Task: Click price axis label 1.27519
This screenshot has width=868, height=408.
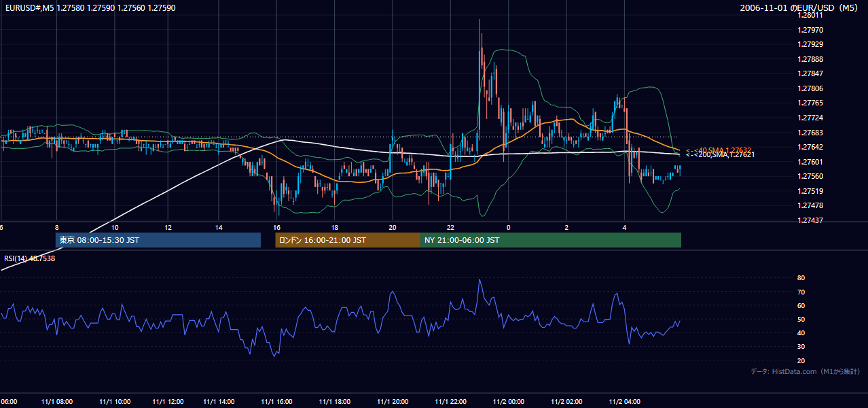Action: pos(810,191)
